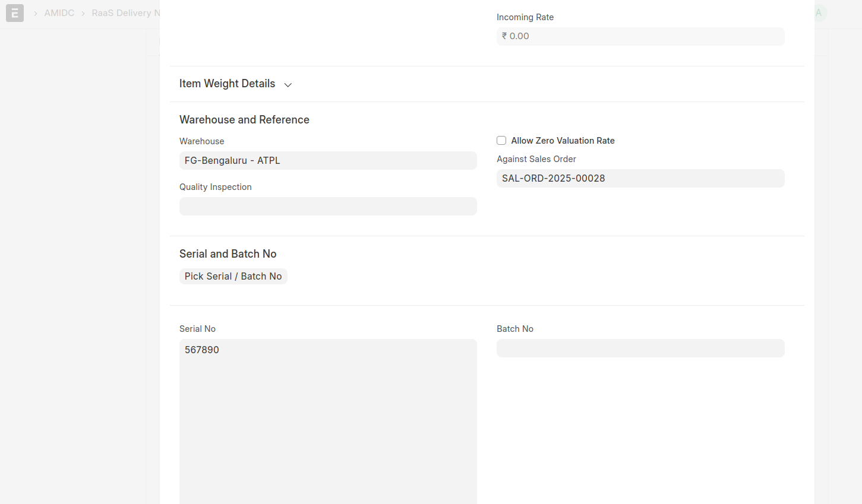Enable the Allow Zero Valuation Rate checkbox

click(501, 141)
